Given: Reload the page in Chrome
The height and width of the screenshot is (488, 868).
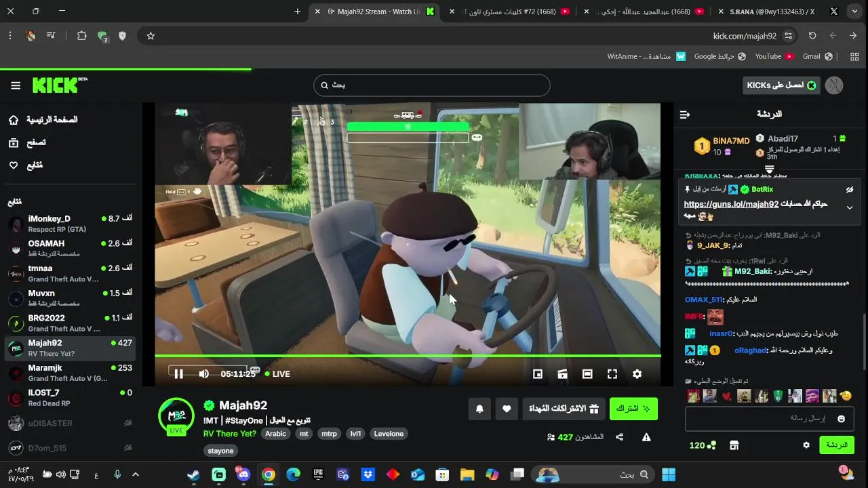Looking at the screenshot, I should pyautogui.click(x=812, y=36).
